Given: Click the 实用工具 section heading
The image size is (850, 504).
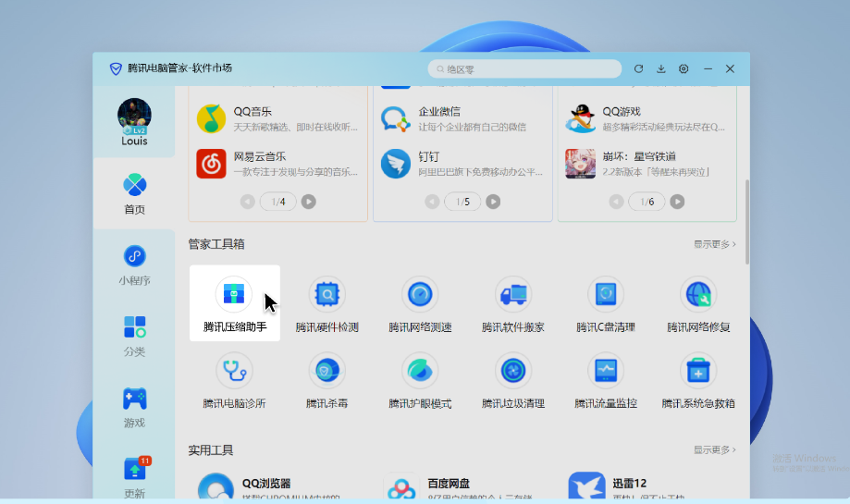Looking at the screenshot, I should tap(211, 450).
